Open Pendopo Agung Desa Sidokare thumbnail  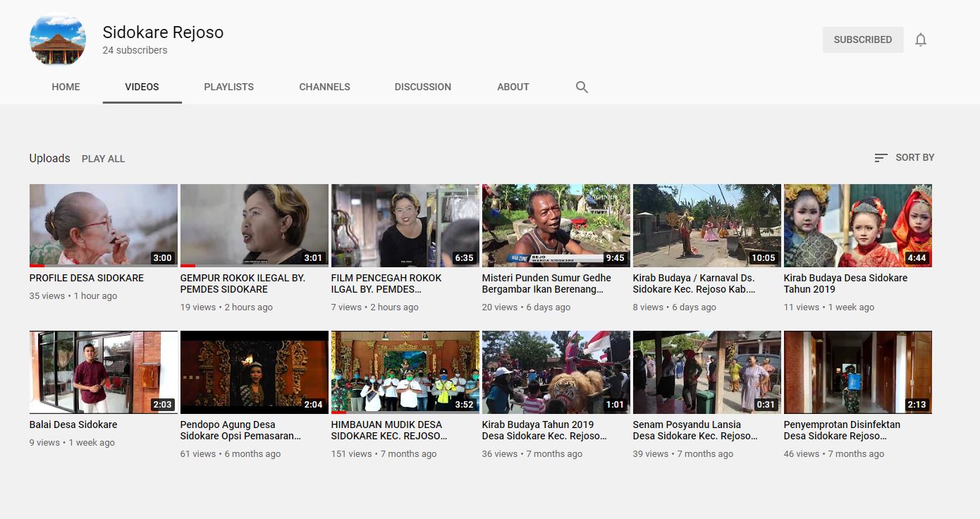[x=254, y=372]
